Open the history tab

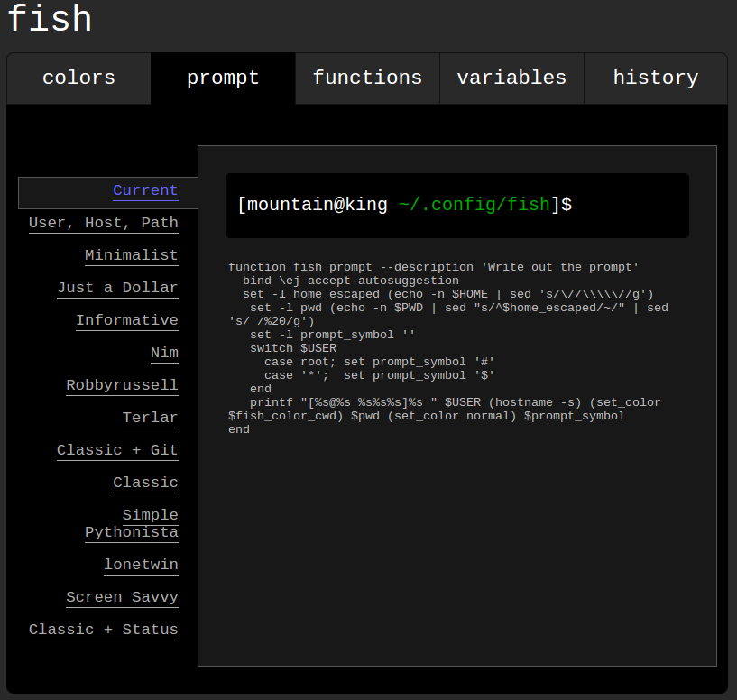point(656,78)
